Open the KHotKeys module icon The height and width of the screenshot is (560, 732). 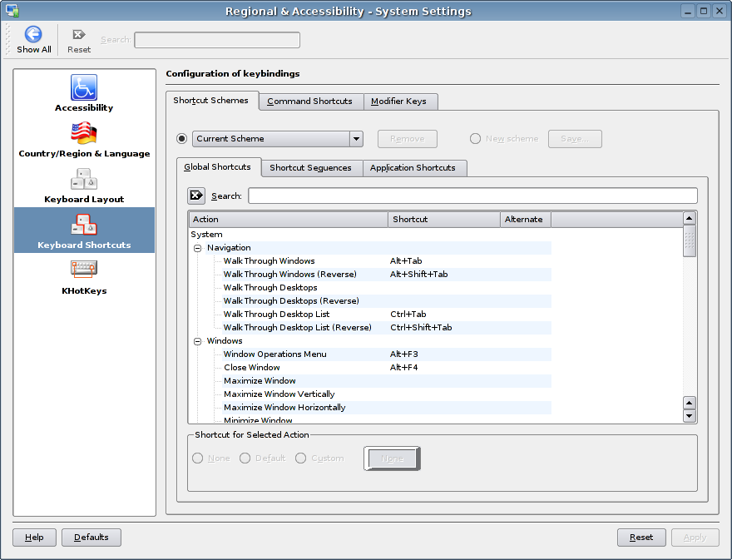click(x=84, y=269)
